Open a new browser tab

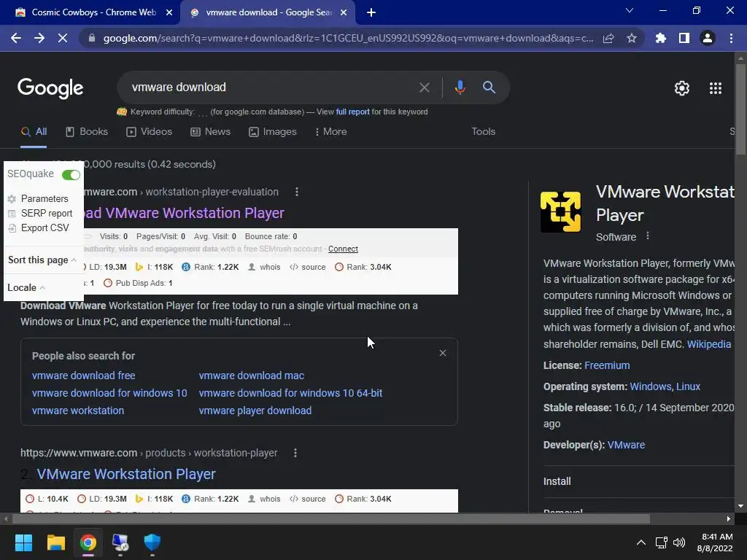point(371,13)
